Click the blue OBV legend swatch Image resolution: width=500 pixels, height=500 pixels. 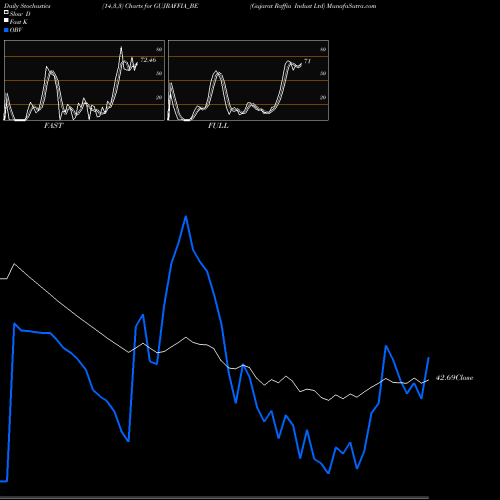(x=6, y=30)
